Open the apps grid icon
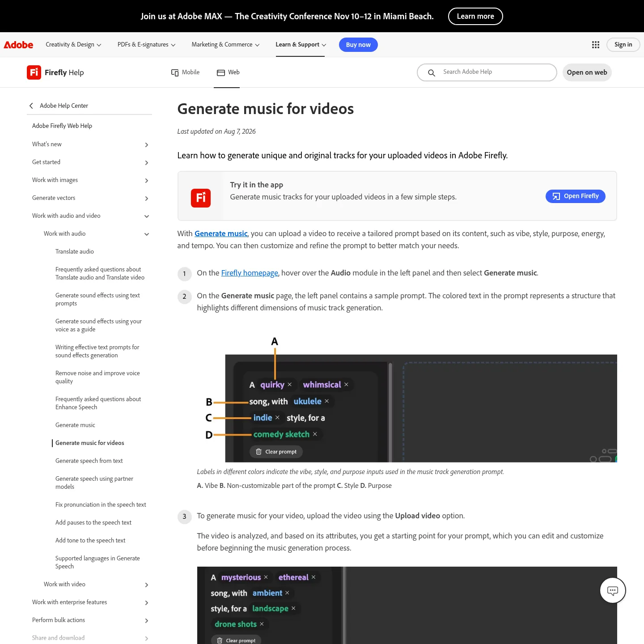This screenshot has width=644, height=644. (x=596, y=45)
